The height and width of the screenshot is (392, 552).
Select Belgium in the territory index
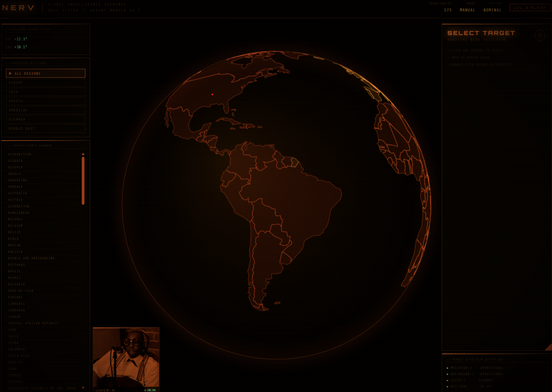(x=43, y=226)
